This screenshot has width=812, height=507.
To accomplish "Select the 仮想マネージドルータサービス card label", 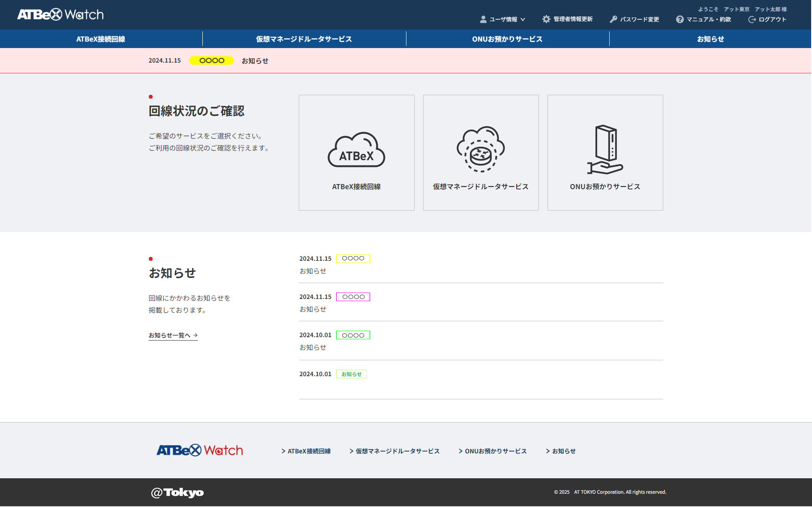I will pyautogui.click(x=481, y=187).
